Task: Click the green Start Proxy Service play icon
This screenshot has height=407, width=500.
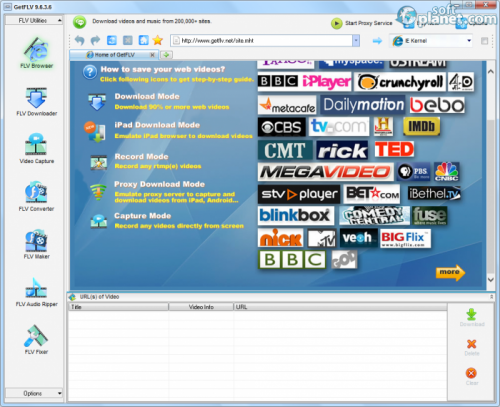Action: 337,23
